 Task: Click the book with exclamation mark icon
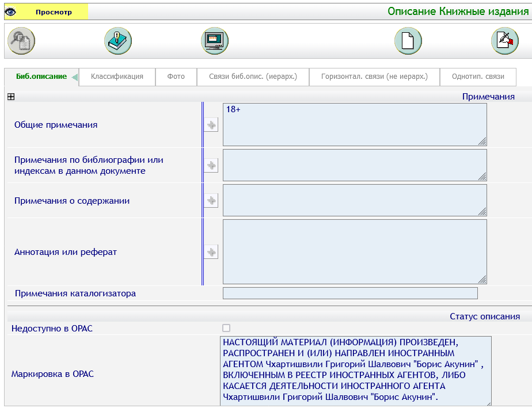[118, 41]
